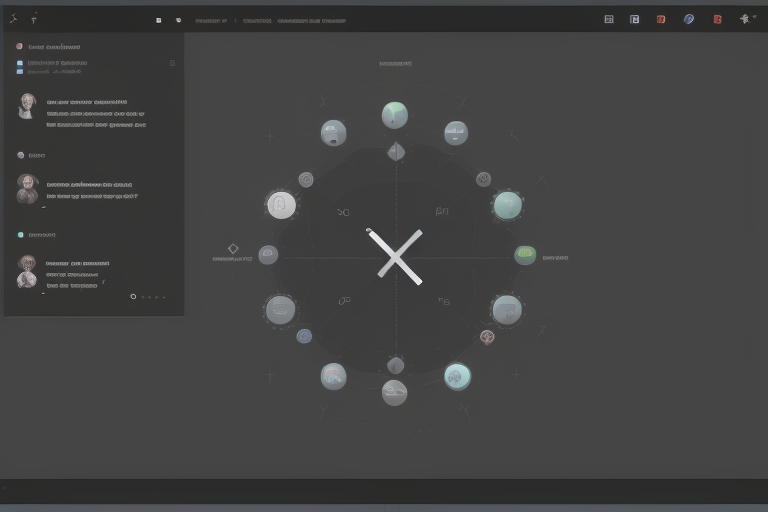Click the small blue node on the ring
Screen dimensions: 768x512
point(304,337)
